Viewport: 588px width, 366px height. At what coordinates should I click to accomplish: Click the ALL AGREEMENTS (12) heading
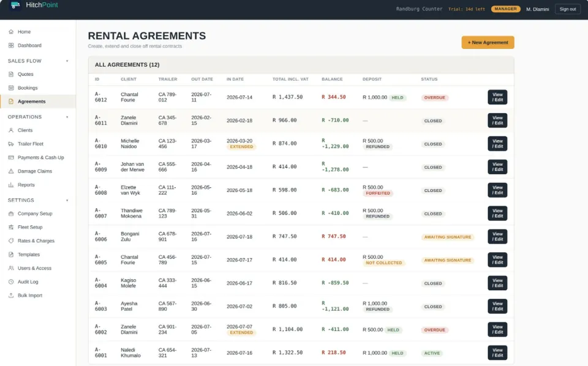point(127,65)
